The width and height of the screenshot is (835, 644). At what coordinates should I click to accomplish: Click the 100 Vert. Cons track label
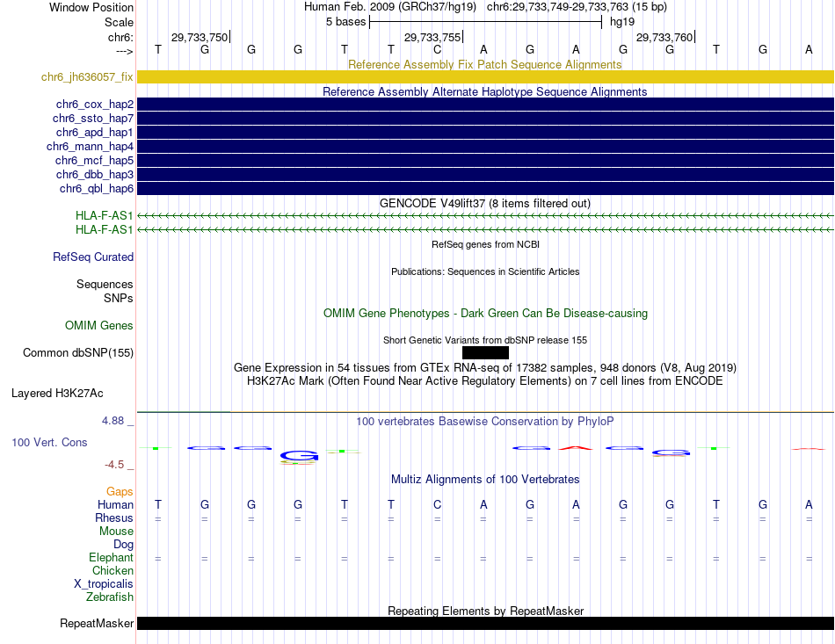[x=49, y=442]
